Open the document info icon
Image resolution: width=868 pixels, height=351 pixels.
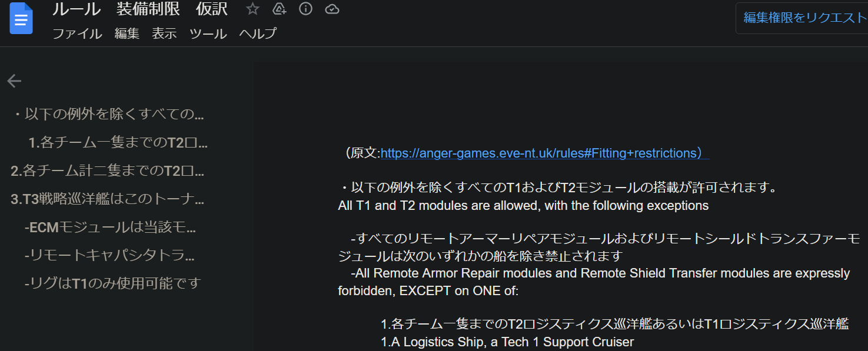click(x=305, y=9)
